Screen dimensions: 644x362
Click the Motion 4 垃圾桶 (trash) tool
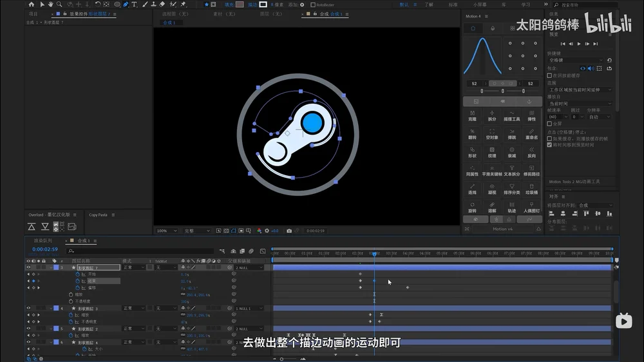pyautogui.click(x=531, y=189)
